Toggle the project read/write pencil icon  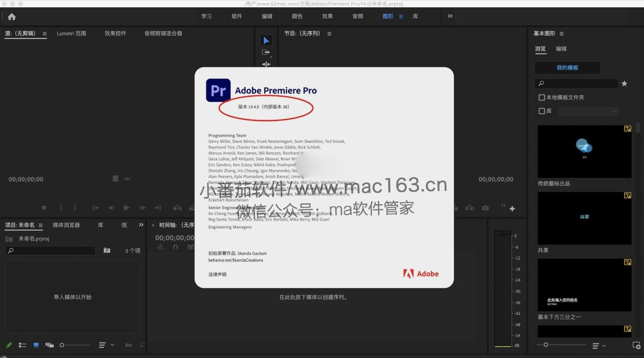[9, 345]
